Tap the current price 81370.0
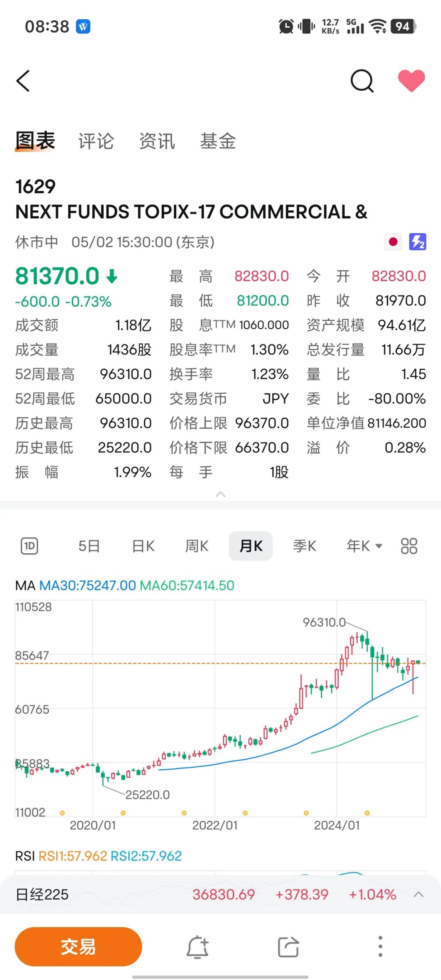Screen dimensions: 441x980 tap(58, 276)
